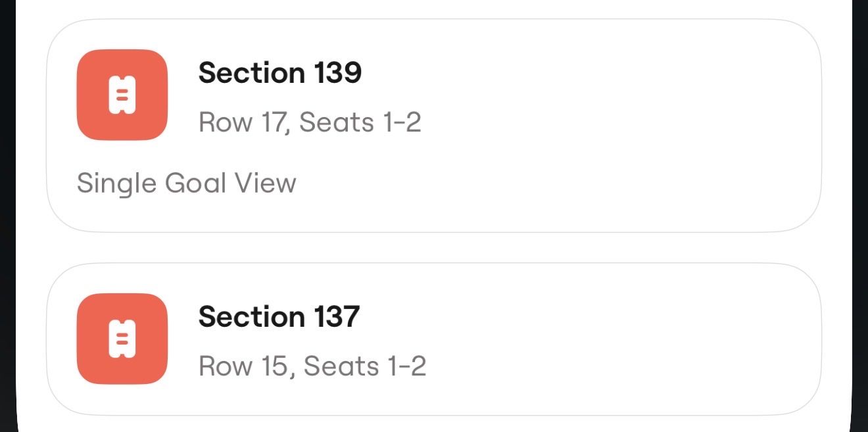This screenshot has width=868, height=432.
Task: Tap the white ticket glyph beside Section 139
Action: click(x=122, y=95)
